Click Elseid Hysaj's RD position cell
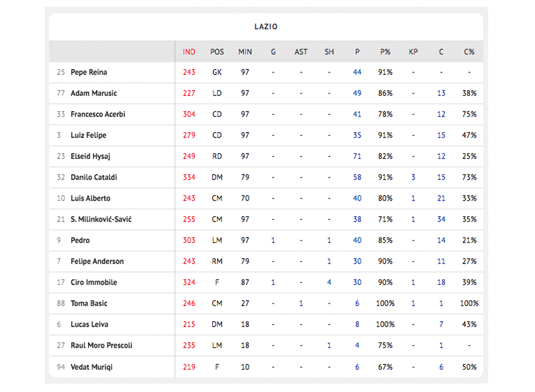This screenshot has height=392, width=535. point(217,156)
